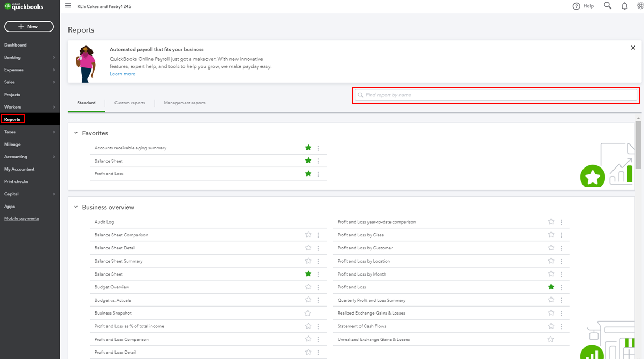
Task: Open Projects in the sidebar
Action: click(12, 95)
